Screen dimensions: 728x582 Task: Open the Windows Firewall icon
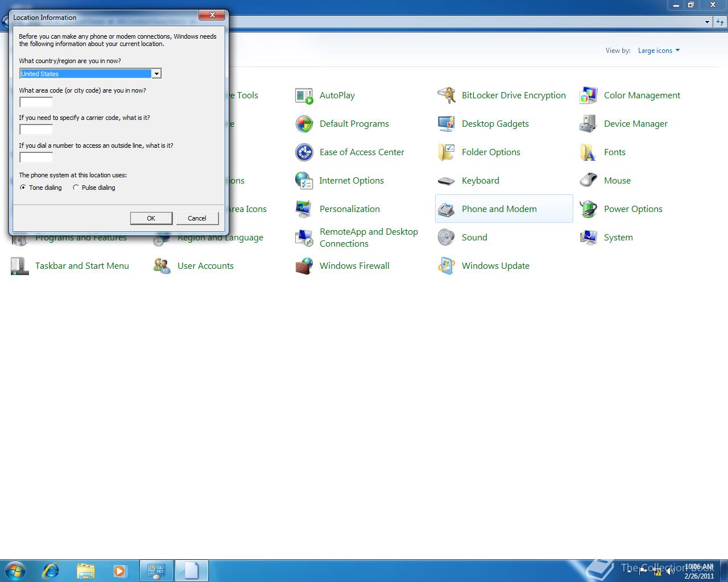pos(304,266)
